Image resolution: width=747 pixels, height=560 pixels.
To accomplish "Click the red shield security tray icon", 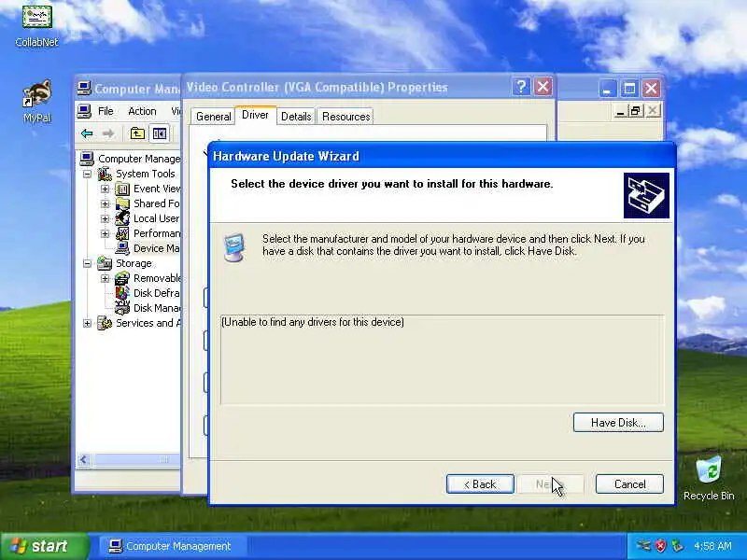I will pos(661,546).
